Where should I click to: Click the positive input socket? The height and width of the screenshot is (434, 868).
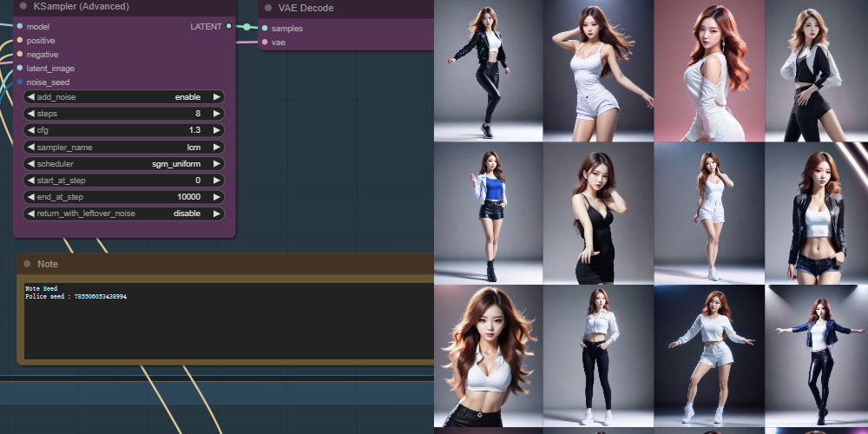20,41
